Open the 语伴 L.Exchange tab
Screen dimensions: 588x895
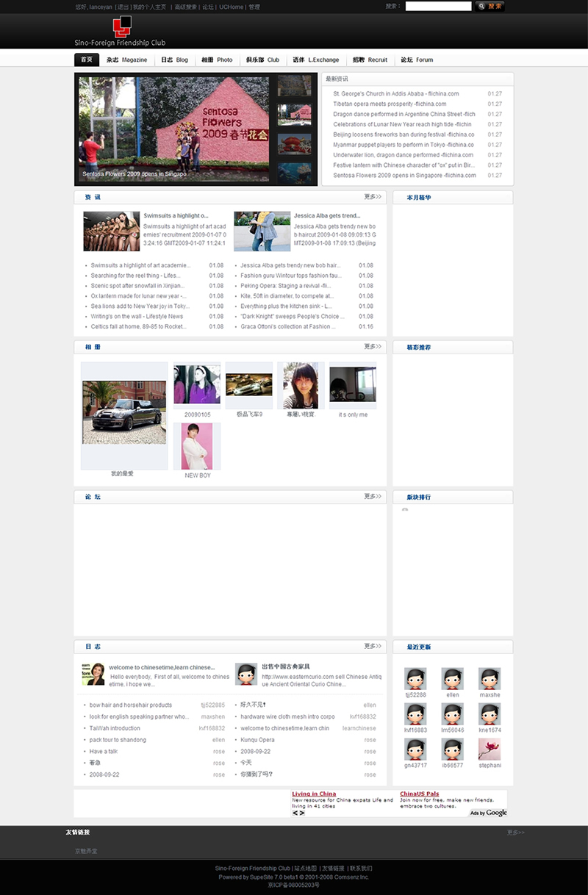316,60
